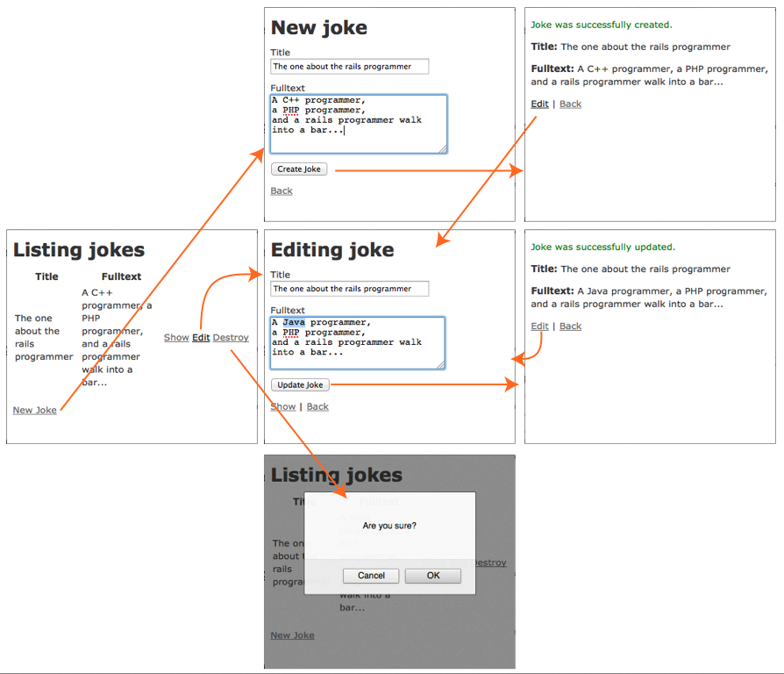This screenshot has height=674, width=784.
Task: Grab the resize handle of New joke textarea
Action: point(443,149)
